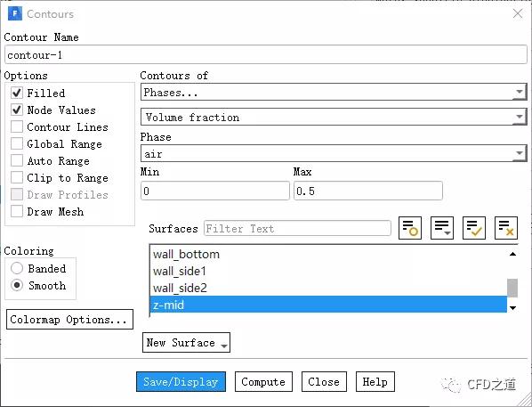This screenshot has width=532, height=407.
Task: Open the Phases... contours category dropdown
Action: [334, 92]
